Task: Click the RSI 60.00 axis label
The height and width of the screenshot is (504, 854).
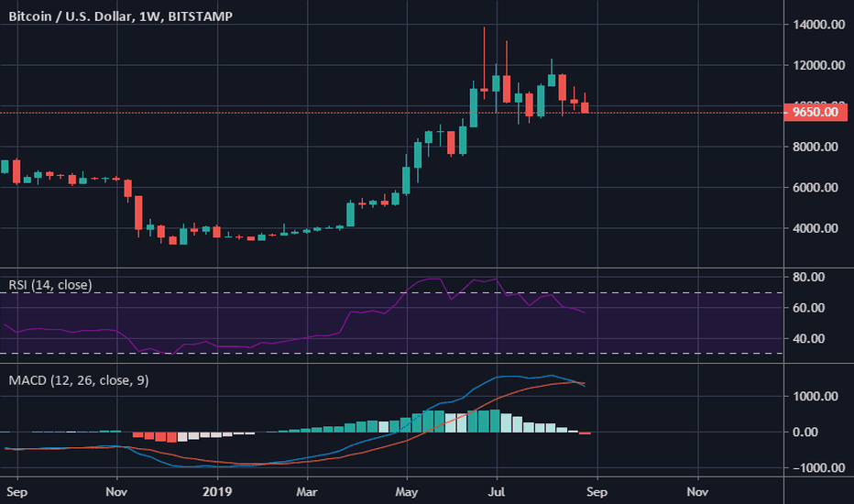Action: tap(809, 308)
